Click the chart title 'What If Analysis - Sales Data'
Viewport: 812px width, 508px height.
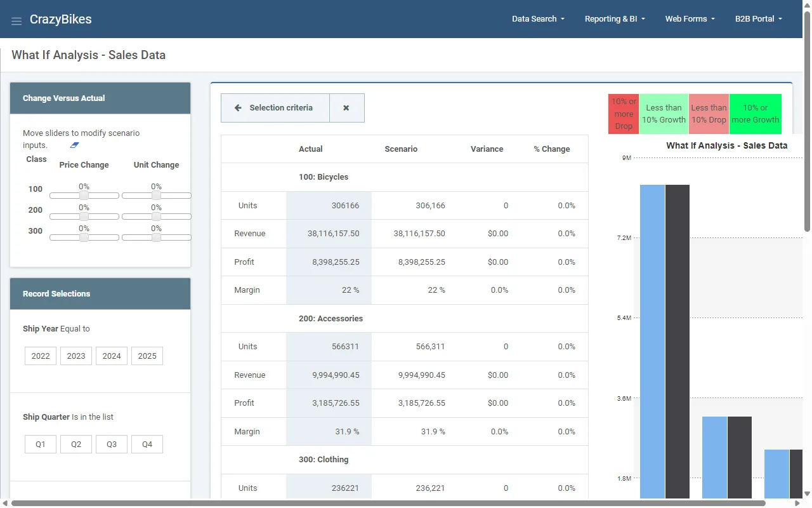727,145
